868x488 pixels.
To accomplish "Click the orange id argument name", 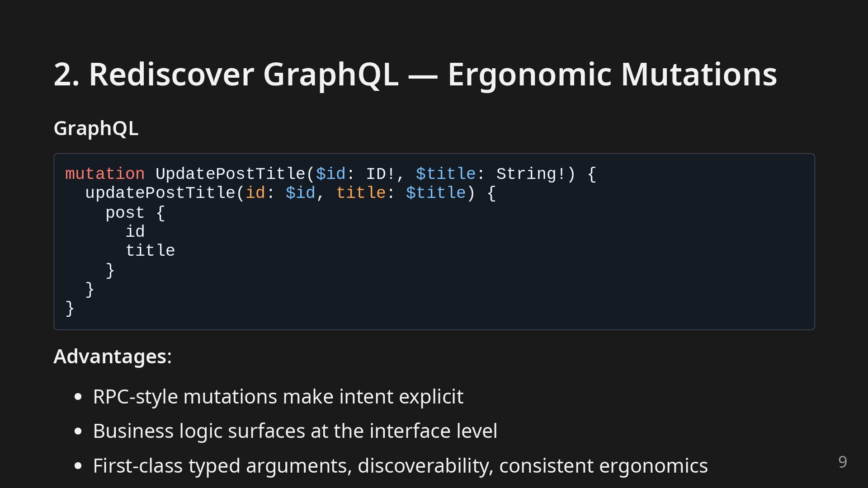I will point(255,193).
